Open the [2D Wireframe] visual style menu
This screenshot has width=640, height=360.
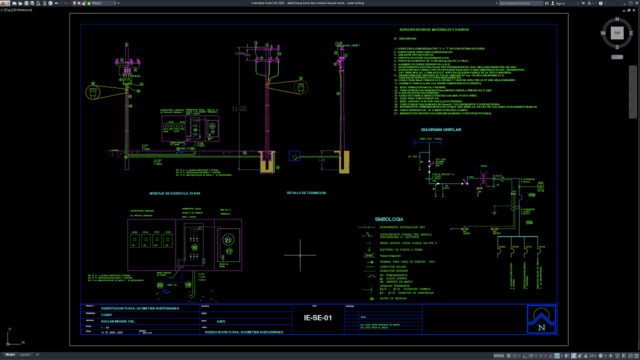(x=21, y=10)
